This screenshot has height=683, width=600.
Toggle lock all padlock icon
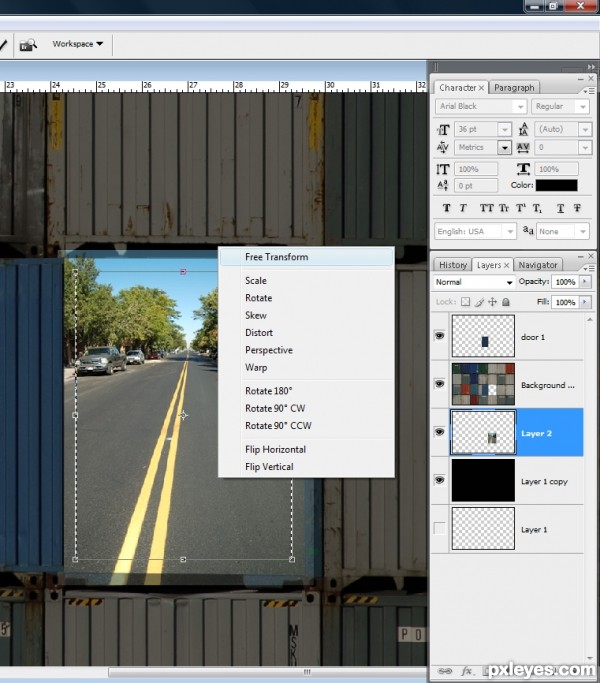506,301
